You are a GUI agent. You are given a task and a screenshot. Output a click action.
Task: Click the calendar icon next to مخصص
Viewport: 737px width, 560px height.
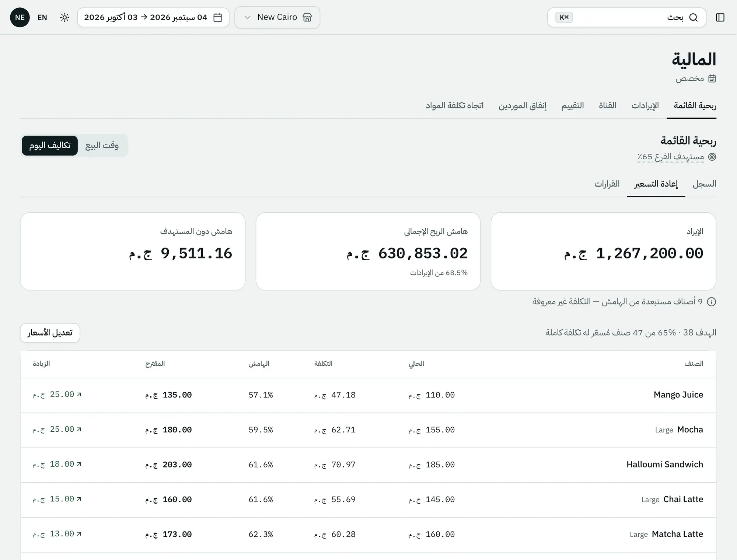click(x=712, y=79)
